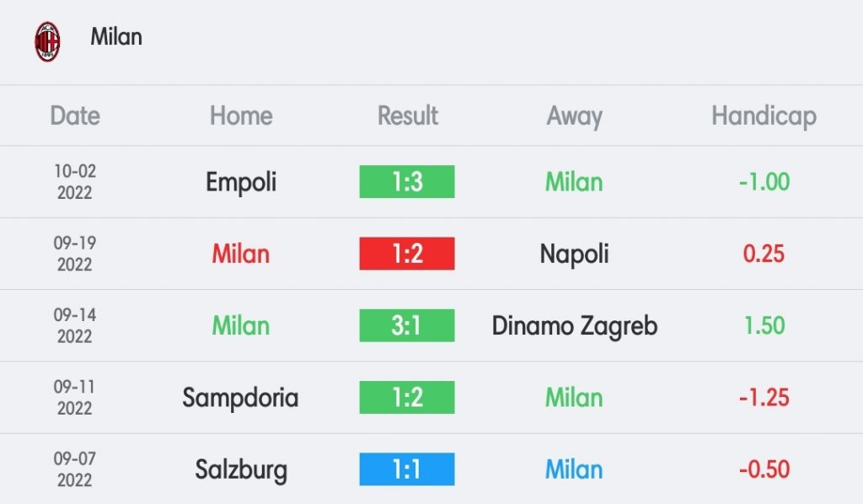863x504 pixels.
Task: Select the Date column header
Action: pyautogui.click(x=75, y=115)
